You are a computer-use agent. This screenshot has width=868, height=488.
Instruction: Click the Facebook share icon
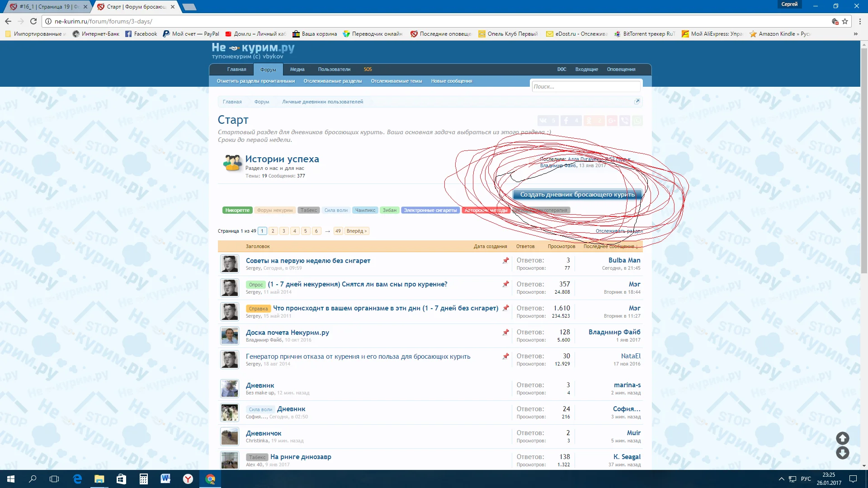coord(571,121)
